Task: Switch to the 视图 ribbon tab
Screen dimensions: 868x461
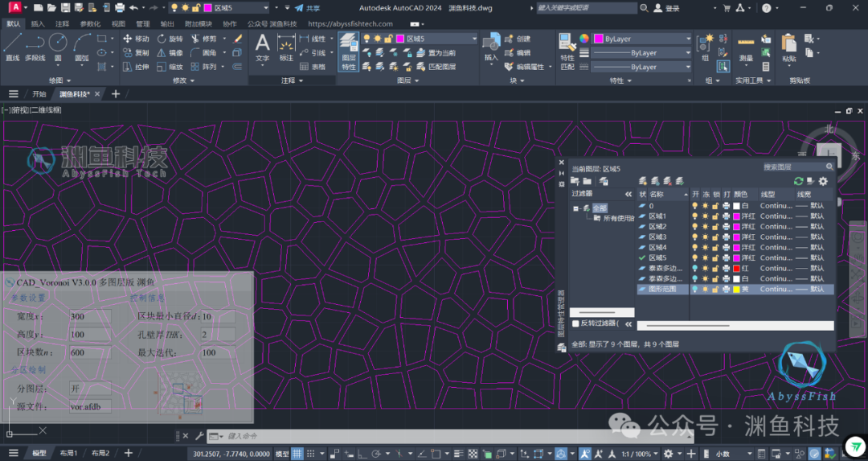Action: 118,24
